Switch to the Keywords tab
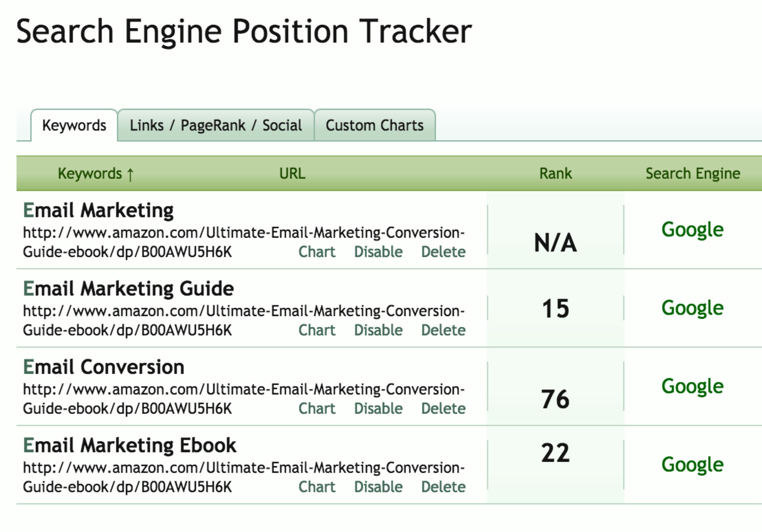The height and width of the screenshot is (532, 762). point(74,125)
